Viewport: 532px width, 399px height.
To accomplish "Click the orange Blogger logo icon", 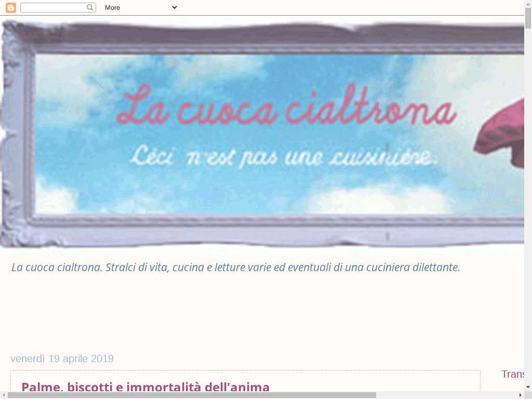I will click(11, 7).
